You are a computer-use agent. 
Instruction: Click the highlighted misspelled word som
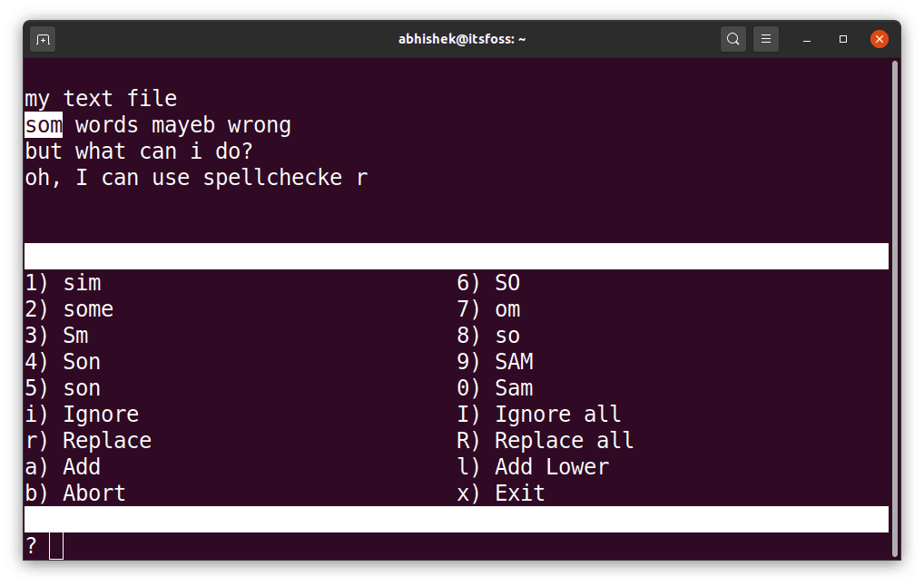tap(44, 124)
